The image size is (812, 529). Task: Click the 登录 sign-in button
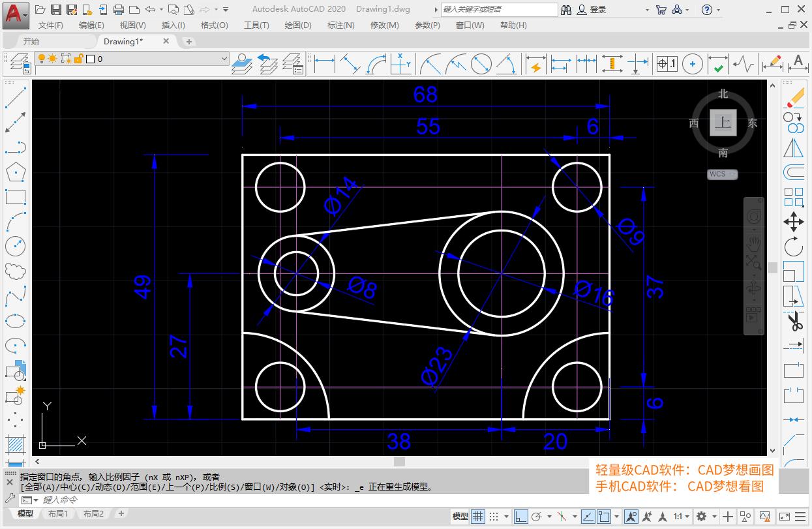pos(597,9)
